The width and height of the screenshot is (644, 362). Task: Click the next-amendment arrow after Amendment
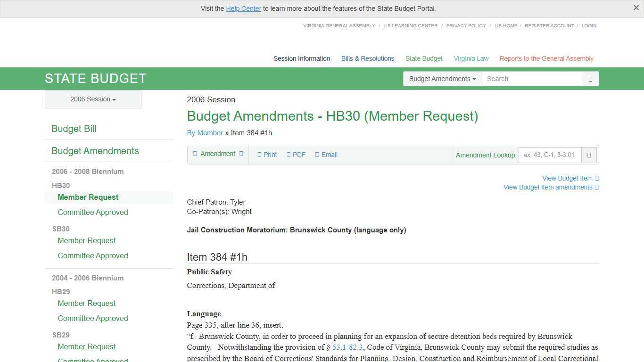tap(240, 154)
